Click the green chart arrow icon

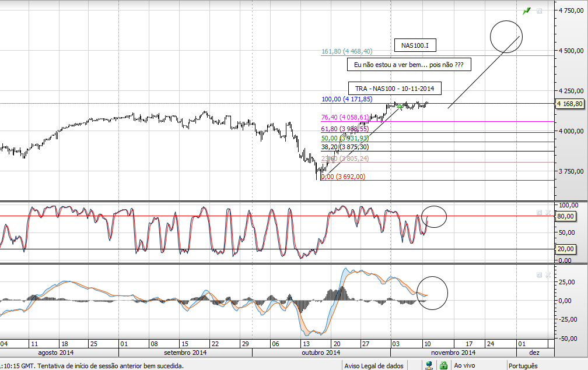(x=527, y=10)
